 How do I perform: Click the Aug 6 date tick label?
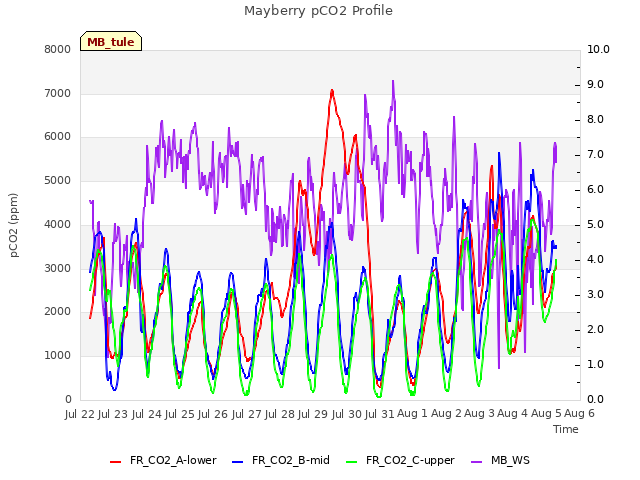coord(579,414)
